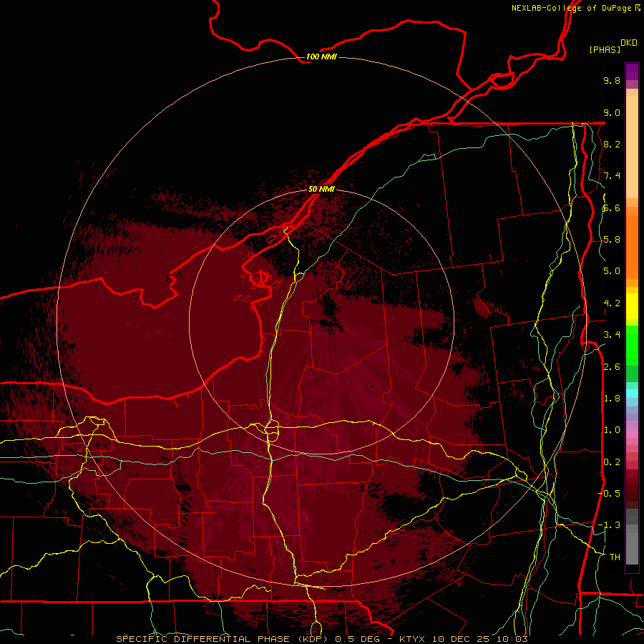Click the -1.3 scale value

tap(609, 525)
